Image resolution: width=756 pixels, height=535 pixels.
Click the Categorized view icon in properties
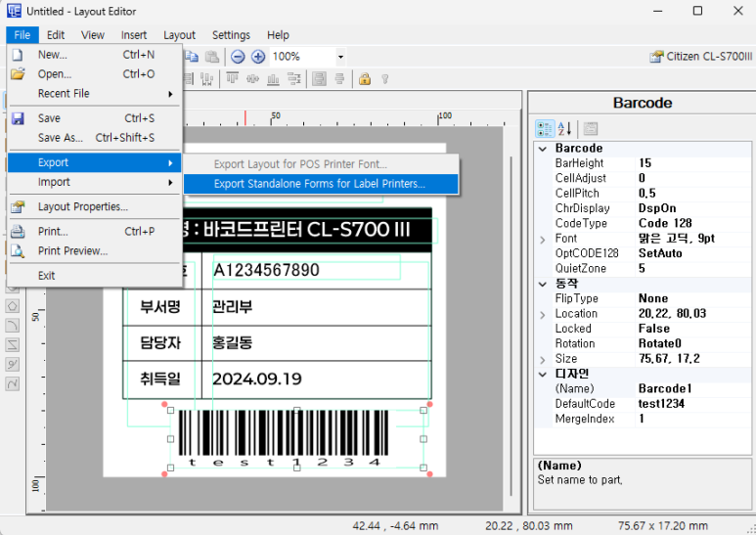tap(545, 129)
